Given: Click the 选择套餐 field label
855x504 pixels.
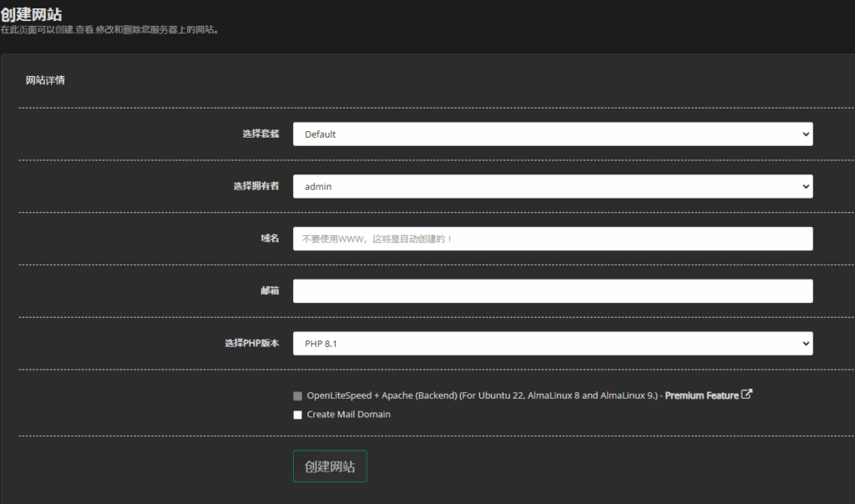Looking at the screenshot, I should point(261,134).
